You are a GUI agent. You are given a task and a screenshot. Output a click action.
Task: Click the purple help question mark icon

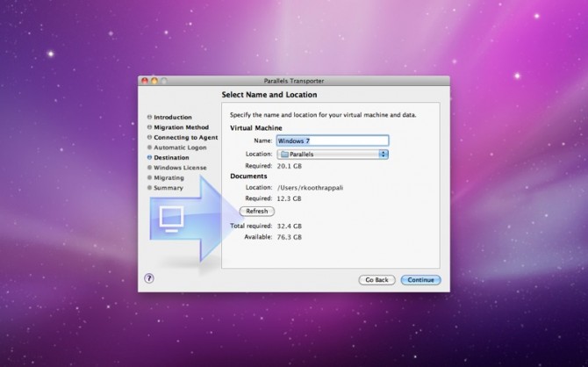pyautogui.click(x=149, y=278)
